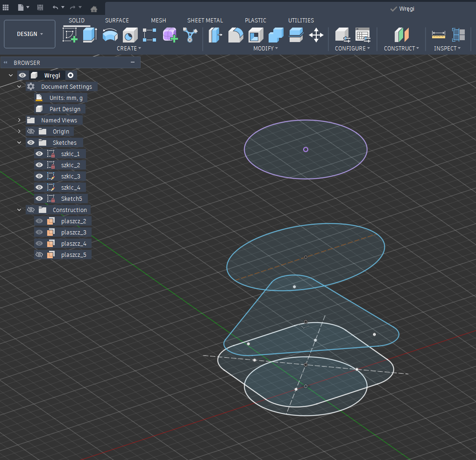Click the DESIGN workspace button
The width and height of the screenshot is (476, 460).
(29, 34)
